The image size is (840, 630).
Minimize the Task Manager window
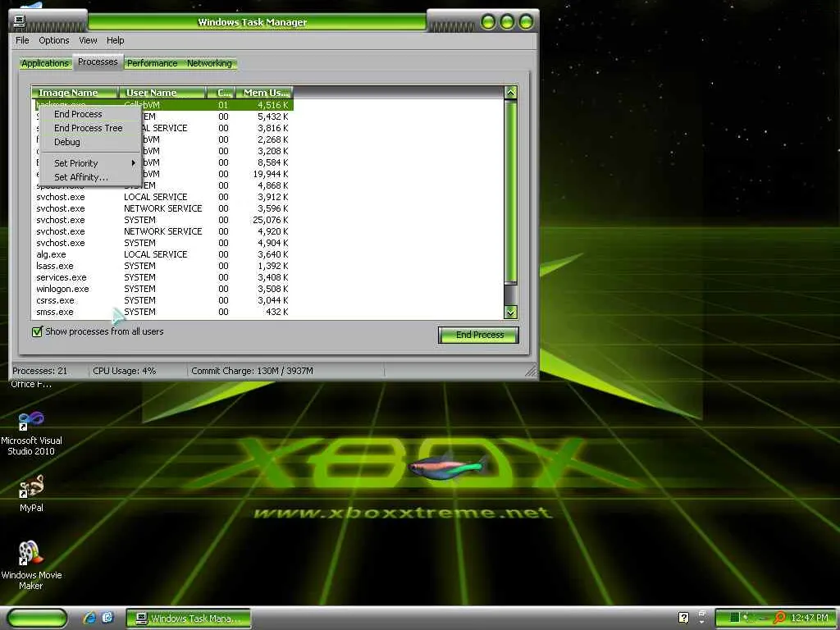tap(488, 22)
